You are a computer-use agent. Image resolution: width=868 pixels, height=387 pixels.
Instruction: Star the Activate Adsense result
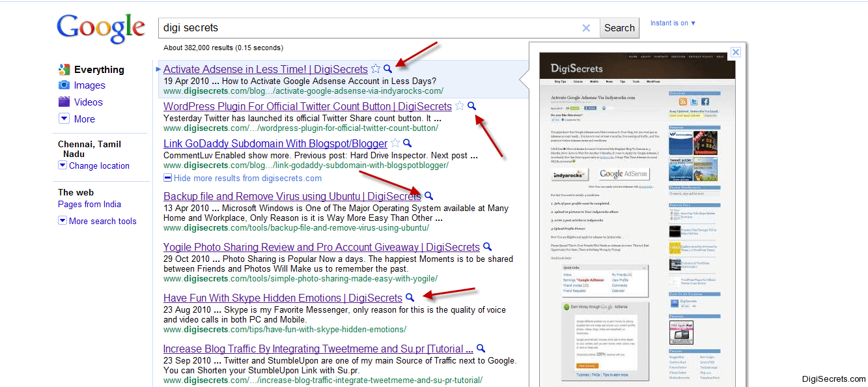click(376, 69)
